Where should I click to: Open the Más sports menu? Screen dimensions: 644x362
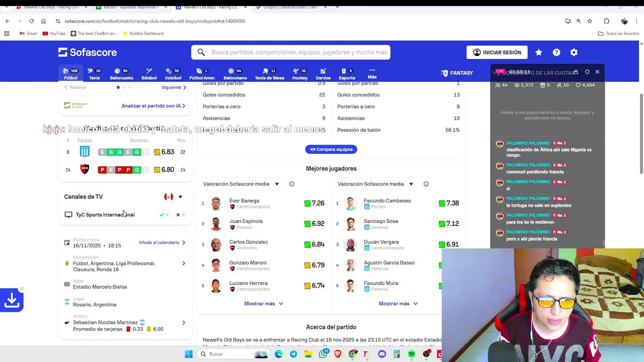372,73
